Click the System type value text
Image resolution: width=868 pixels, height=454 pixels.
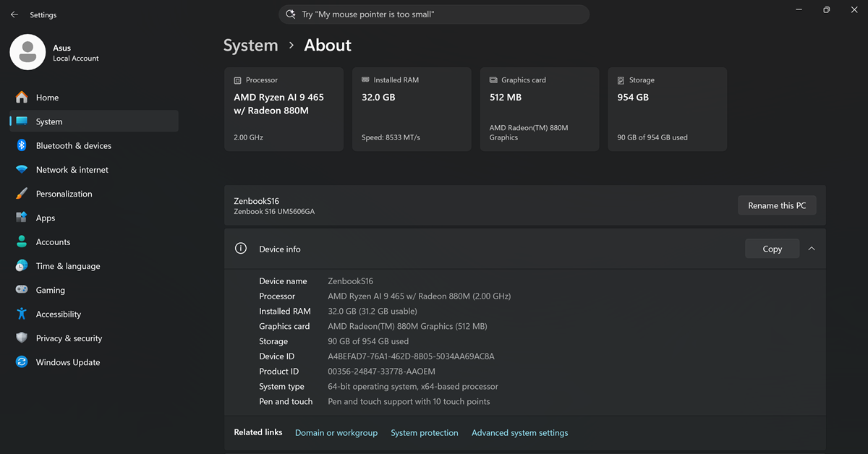(413, 387)
